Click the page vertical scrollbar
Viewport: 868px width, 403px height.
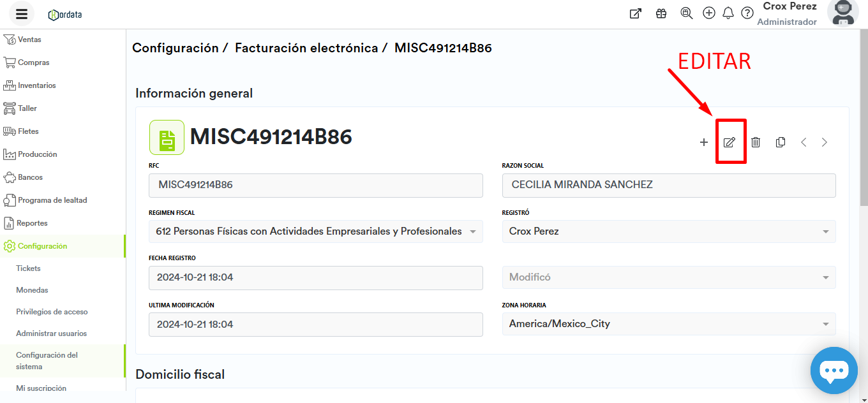pyautogui.click(x=864, y=128)
